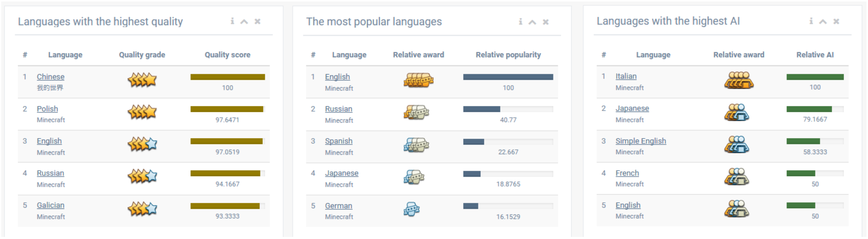This screenshot has height=239, width=868.
Task: Click award icon in Japanese popularity row
Action: [x=414, y=177]
